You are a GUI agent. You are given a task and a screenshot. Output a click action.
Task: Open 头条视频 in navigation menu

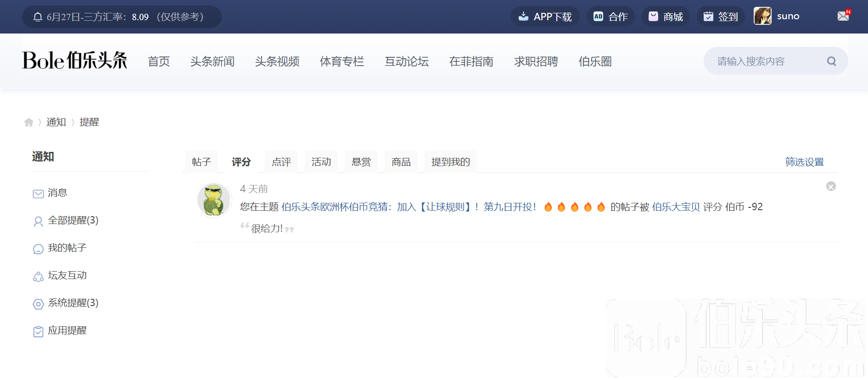[x=277, y=61]
